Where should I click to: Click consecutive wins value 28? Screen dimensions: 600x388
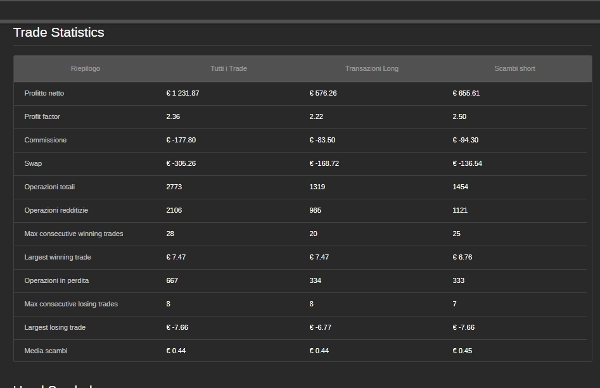click(x=170, y=234)
